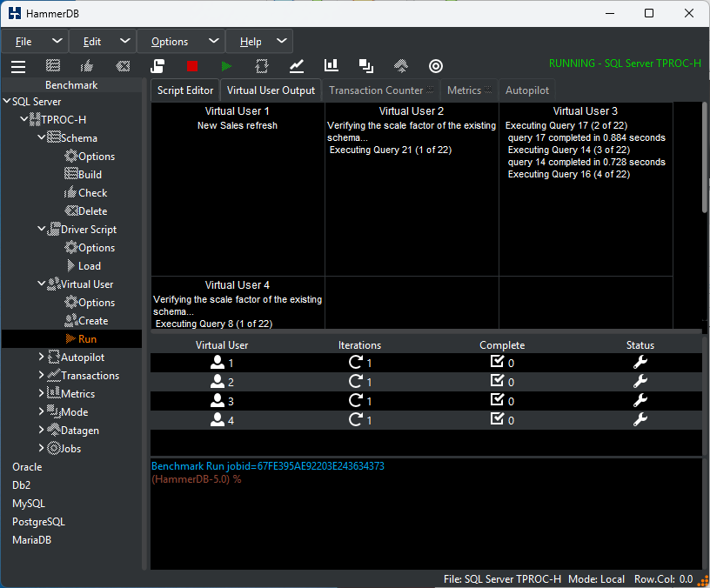The width and height of the screenshot is (710, 588).
Task: Click the Options menu dropdown arrow
Action: [214, 41]
